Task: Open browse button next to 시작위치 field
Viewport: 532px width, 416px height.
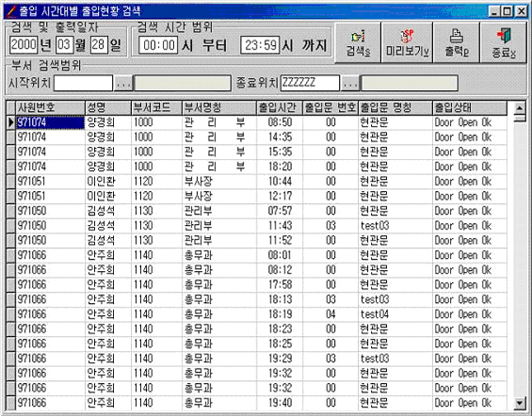Action: (123, 83)
